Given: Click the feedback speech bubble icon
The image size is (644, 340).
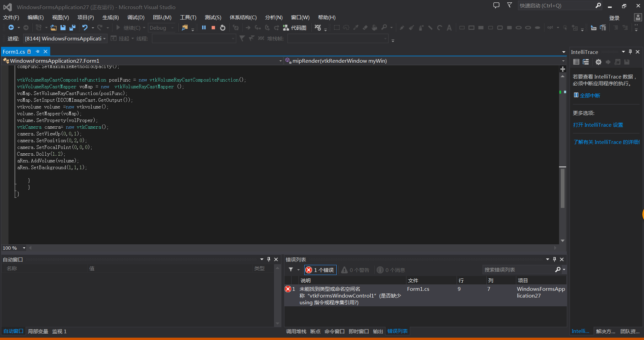Looking at the screenshot, I should point(496,5).
